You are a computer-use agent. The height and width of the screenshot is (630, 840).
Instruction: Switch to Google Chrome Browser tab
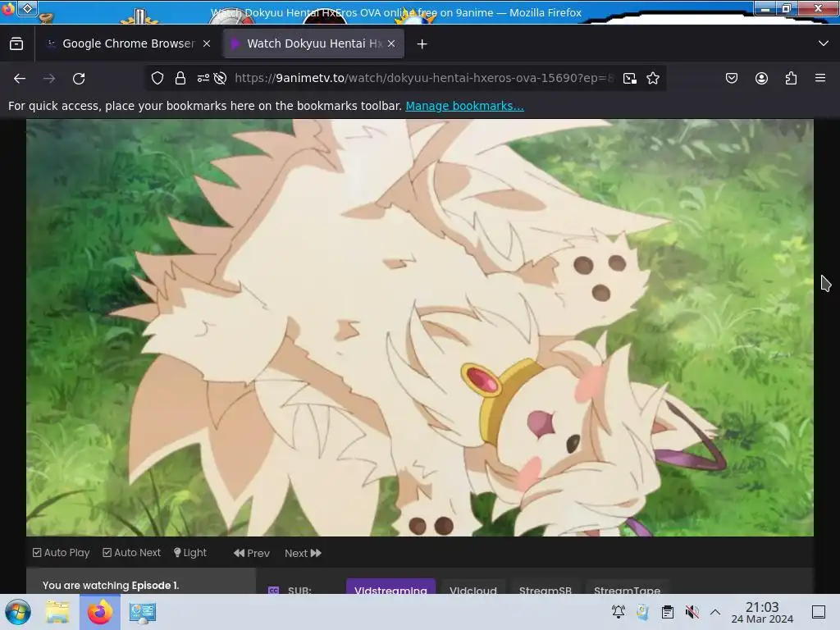click(x=129, y=43)
